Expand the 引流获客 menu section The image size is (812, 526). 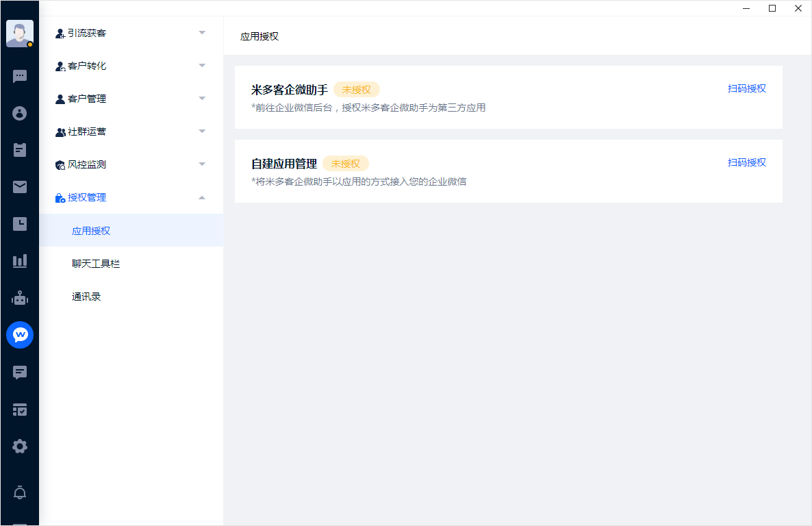click(x=130, y=33)
